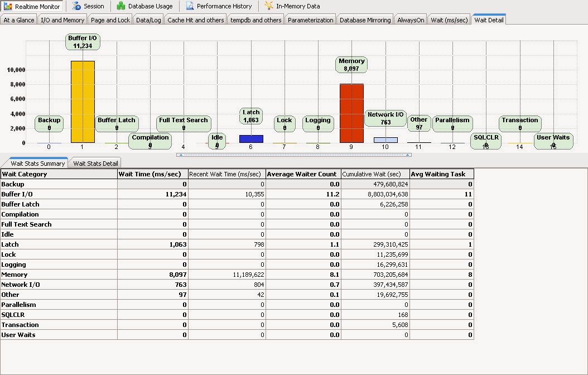The image size is (588, 375).
Task: Open the I/O and Memory tab
Action: click(62, 19)
